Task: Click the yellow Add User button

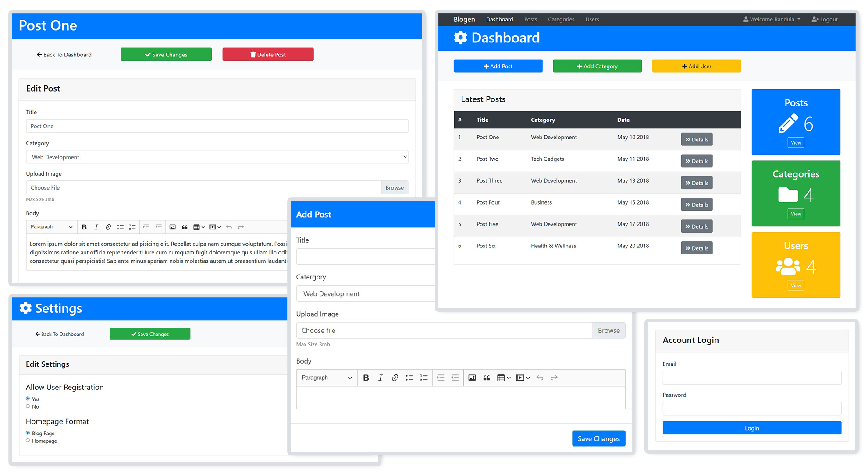Action: pos(696,66)
